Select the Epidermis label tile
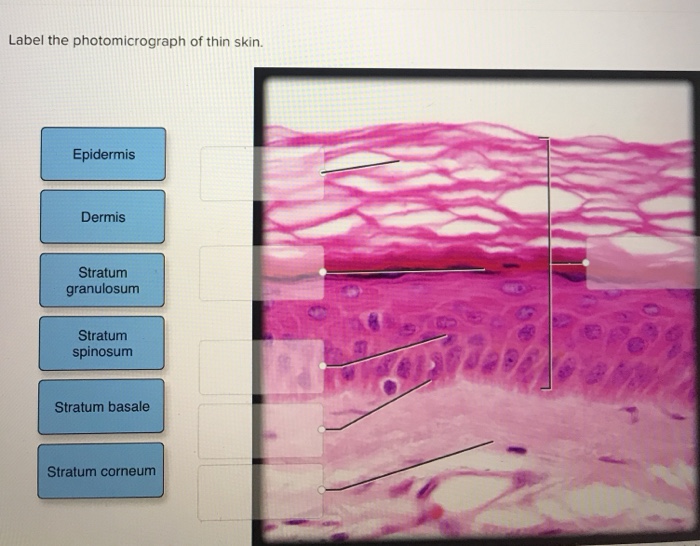The width and height of the screenshot is (700, 546). tap(103, 154)
